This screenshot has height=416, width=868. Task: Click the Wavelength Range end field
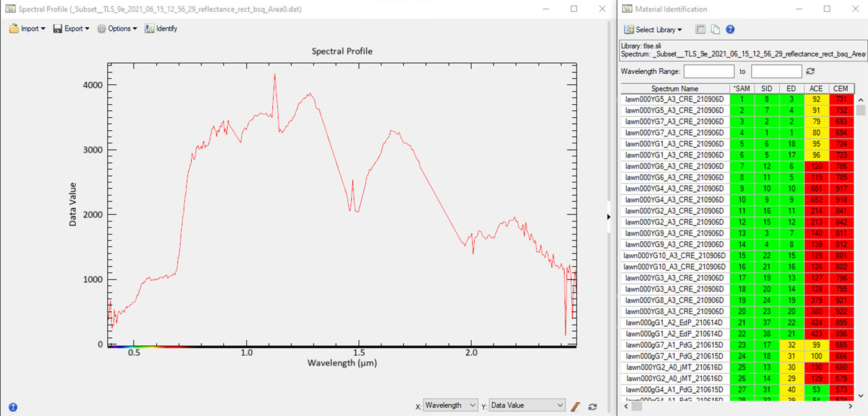coord(776,71)
